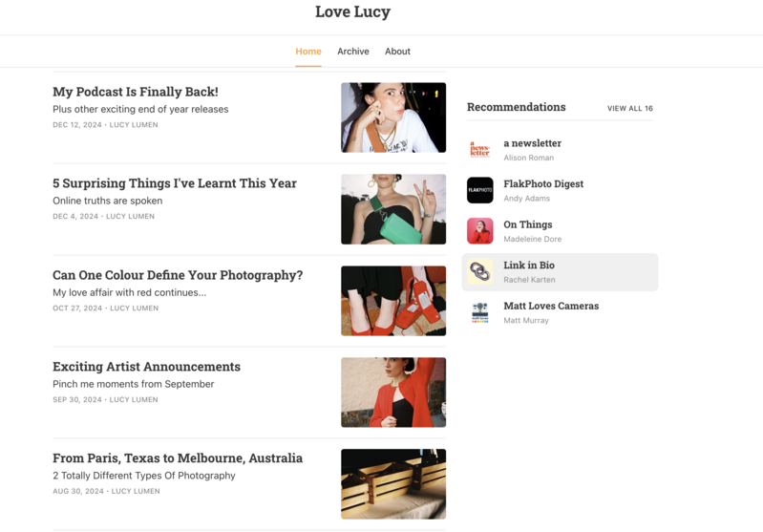Screen dimensions: 763x532
Task: Open '5 Surprising Things I've Learnt This Year'
Action: click(175, 183)
